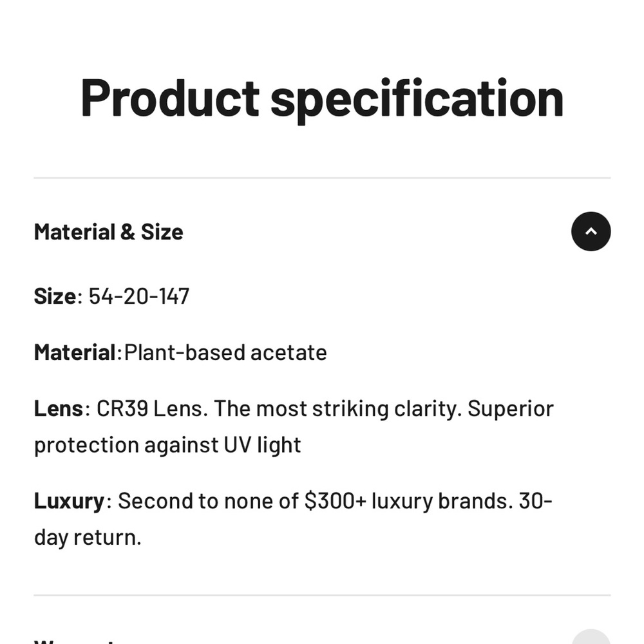Click the gray circle button at bottom
The image size is (644, 644).
tap(591, 639)
